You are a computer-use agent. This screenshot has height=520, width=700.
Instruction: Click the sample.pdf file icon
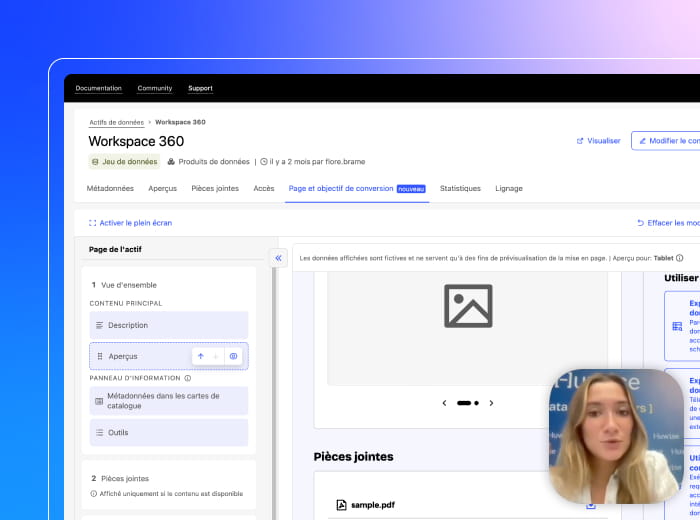pyautogui.click(x=341, y=505)
